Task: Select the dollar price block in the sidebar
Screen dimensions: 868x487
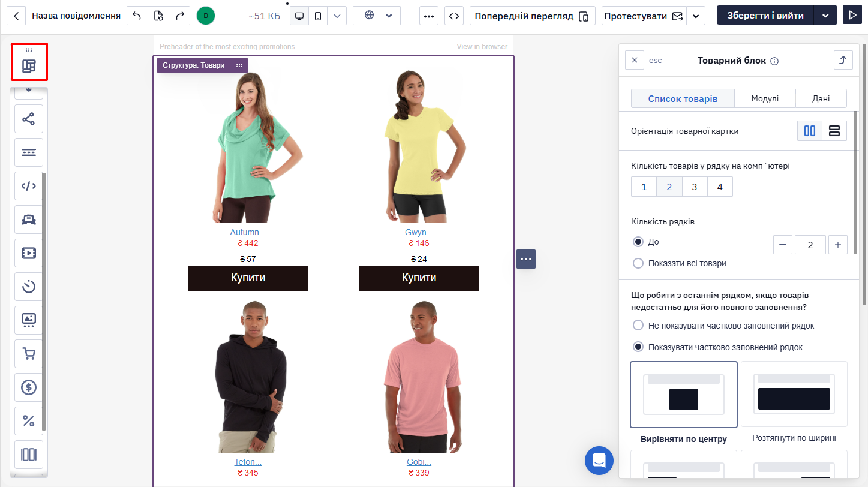Action: pyautogui.click(x=29, y=387)
